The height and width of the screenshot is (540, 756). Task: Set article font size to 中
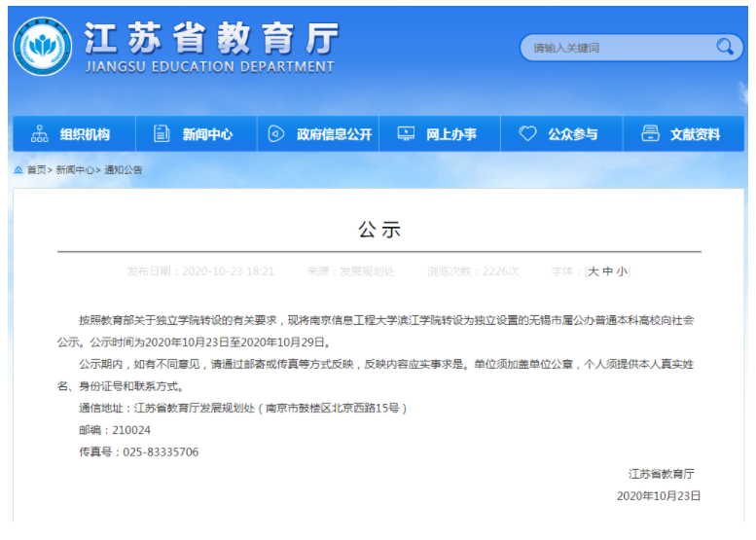[x=607, y=272]
